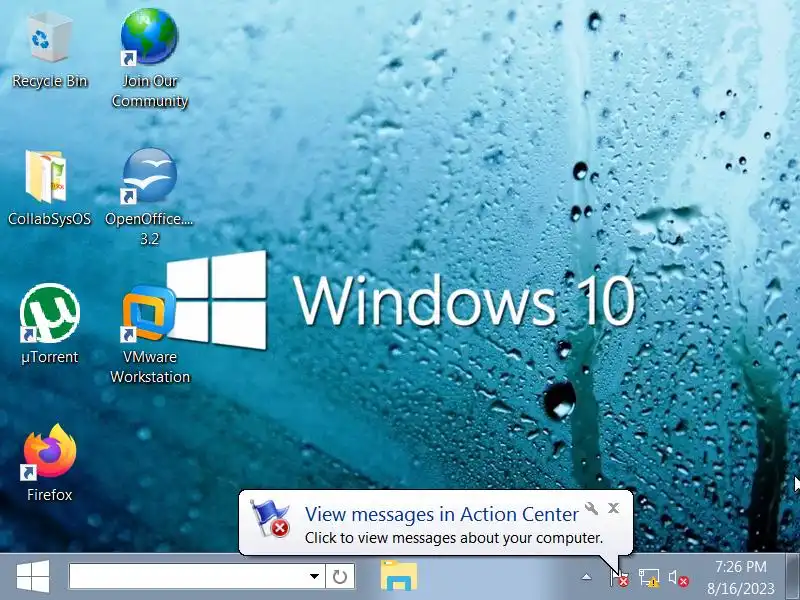Image resolution: width=800 pixels, height=600 pixels.
Task: Click the Join Our Community label text
Action: [150, 91]
